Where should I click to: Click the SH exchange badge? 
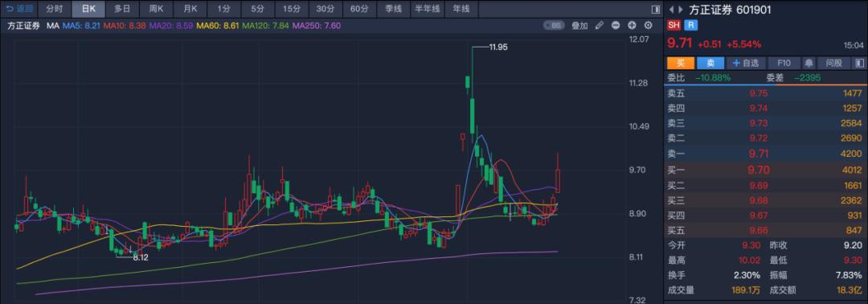[x=674, y=25]
